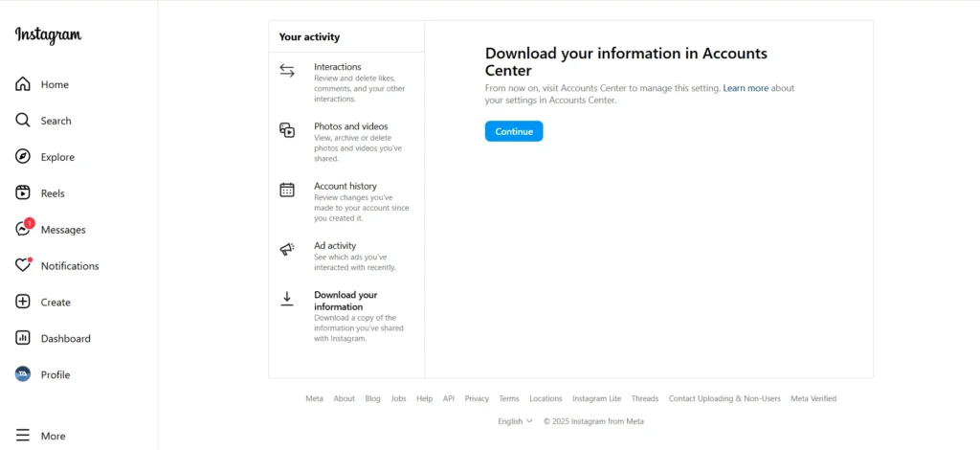This screenshot has height=450, width=980.
Task: Click the '© 2025 Instagram from Meta' text
Action: [x=593, y=421]
